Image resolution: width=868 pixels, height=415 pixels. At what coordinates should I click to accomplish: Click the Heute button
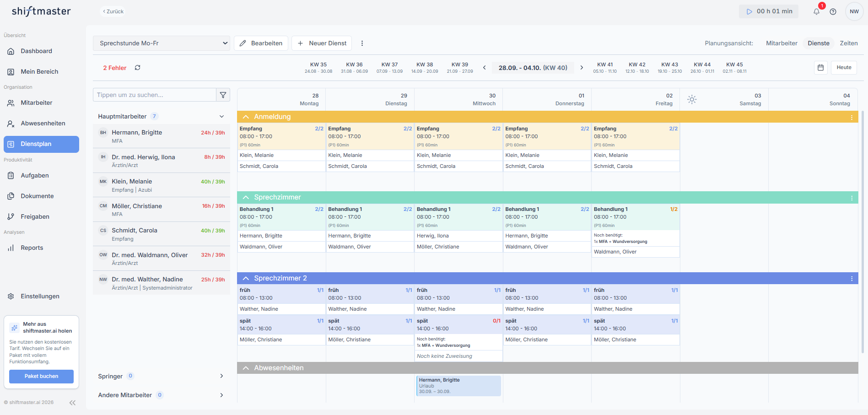(844, 67)
